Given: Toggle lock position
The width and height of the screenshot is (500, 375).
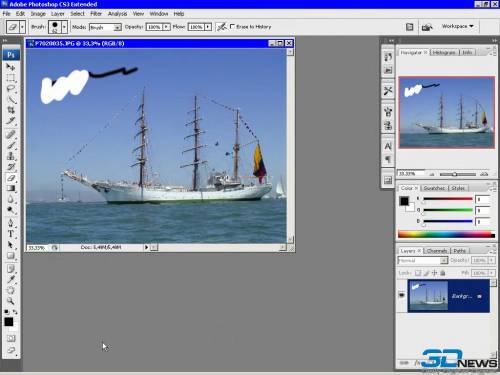Looking at the screenshot, I should coord(434,273).
